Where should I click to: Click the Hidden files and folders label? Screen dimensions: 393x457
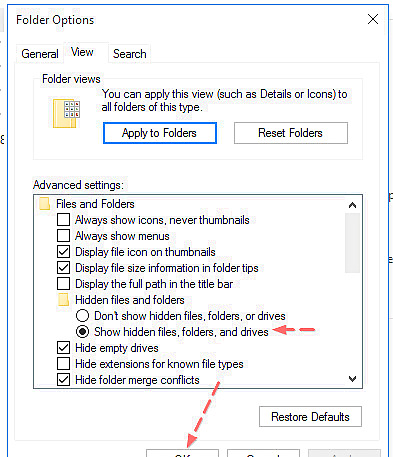130,300
